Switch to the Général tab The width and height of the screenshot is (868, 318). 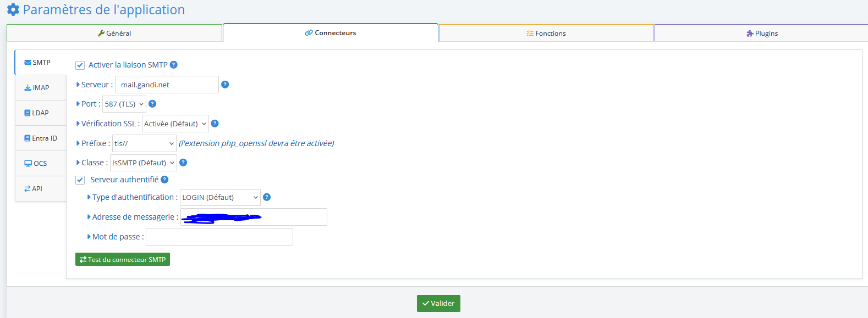(x=114, y=34)
